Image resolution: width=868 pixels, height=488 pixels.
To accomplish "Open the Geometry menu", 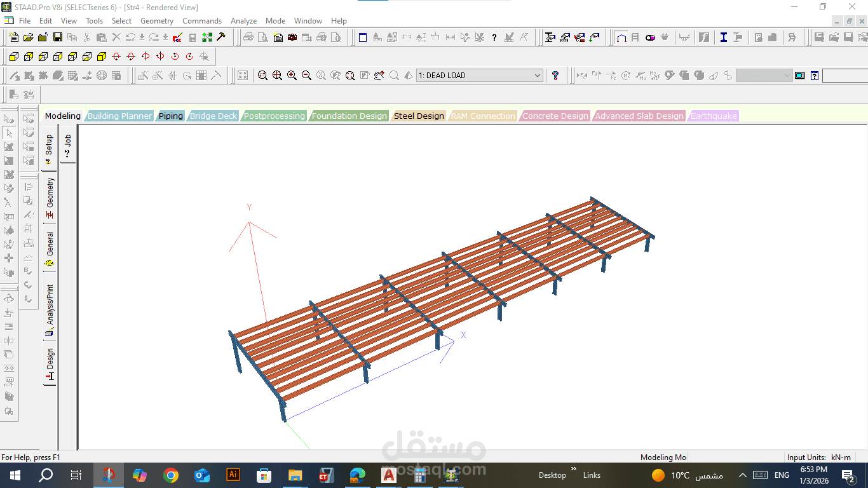I will point(157,21).
